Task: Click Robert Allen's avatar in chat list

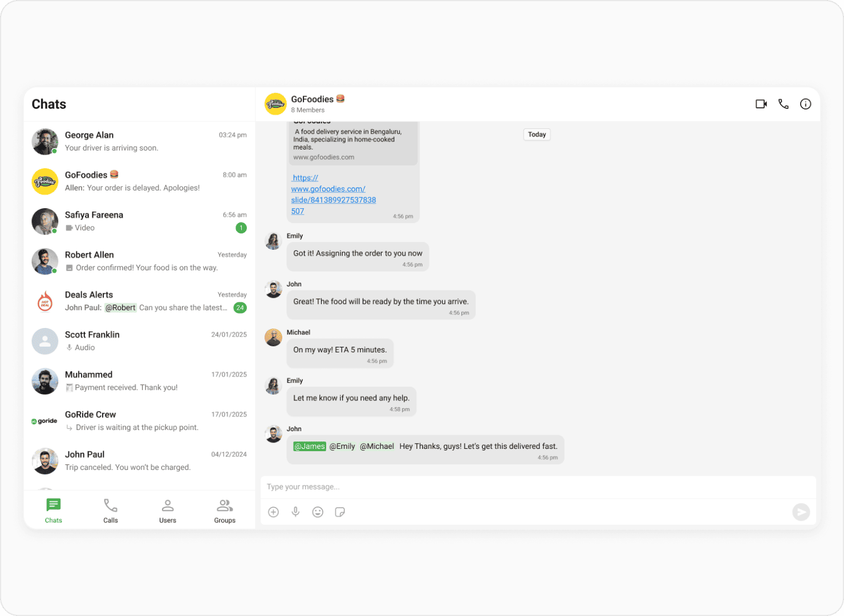Action: tap(45, 261)
